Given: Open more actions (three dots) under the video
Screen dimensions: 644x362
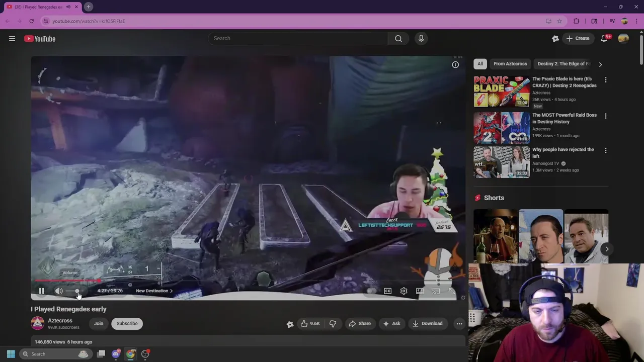Looking at the screenshot, I should coord(459,323).
